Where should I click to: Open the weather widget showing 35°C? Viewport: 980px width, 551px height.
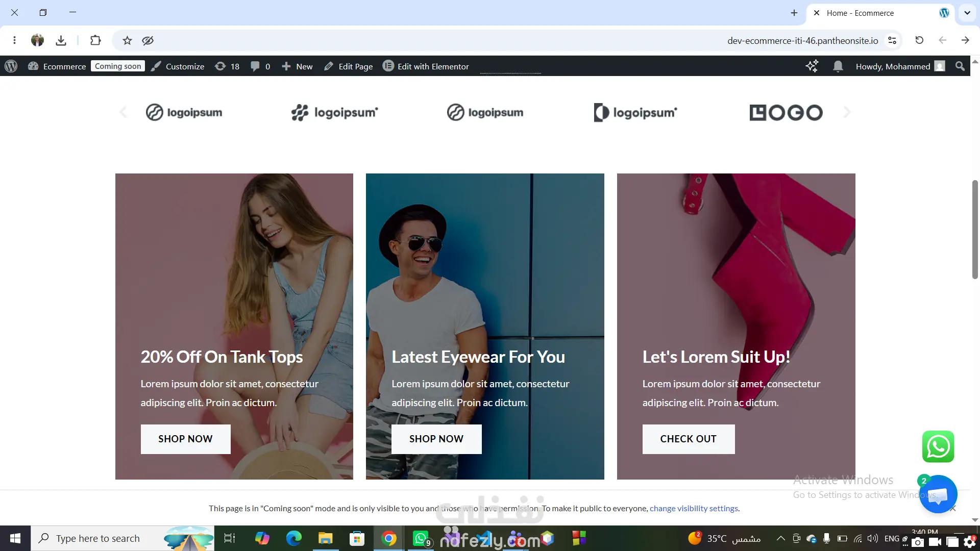(724, 538)
